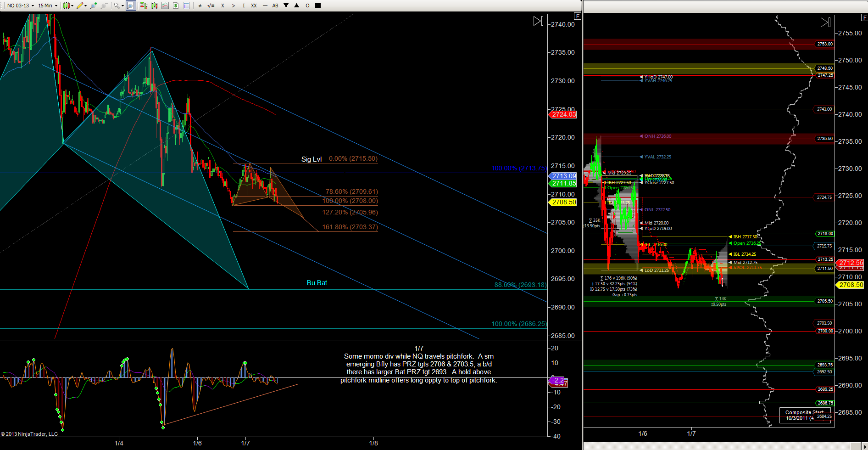Open the indicators line-chart icon
This screenshot has height=450, width=868.
[165, 6]
